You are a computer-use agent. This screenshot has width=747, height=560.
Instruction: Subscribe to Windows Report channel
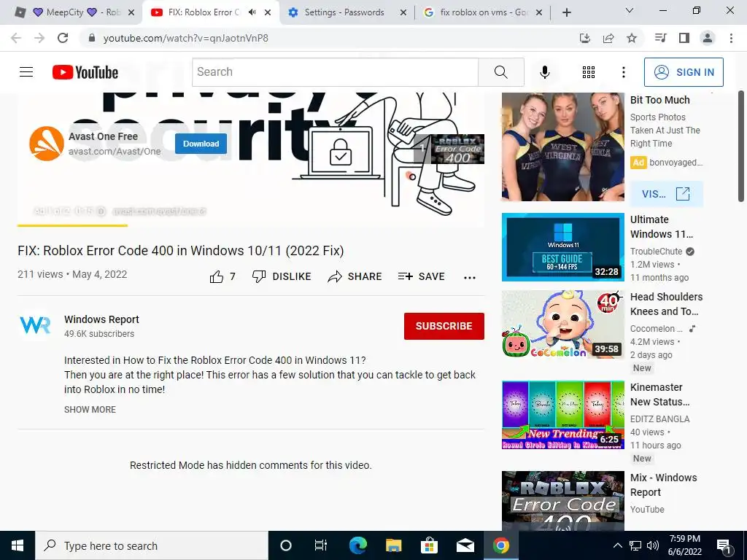[x=444, y=326]
